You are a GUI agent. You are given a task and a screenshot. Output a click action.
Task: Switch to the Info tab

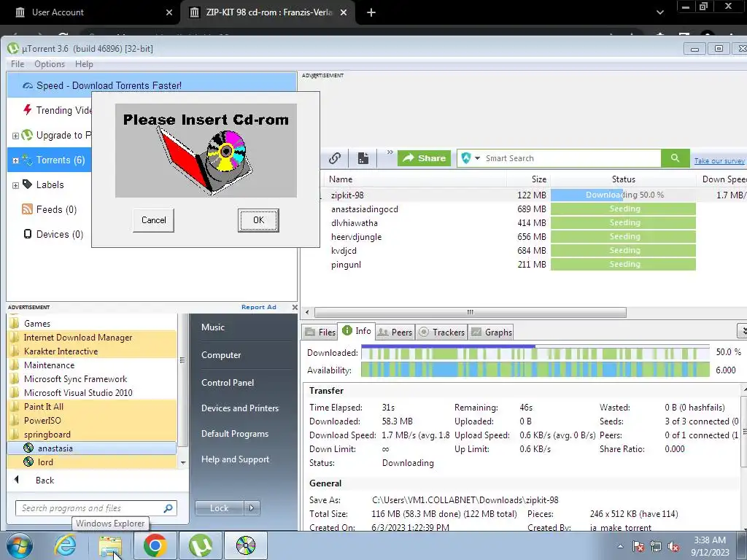[356, 331]
